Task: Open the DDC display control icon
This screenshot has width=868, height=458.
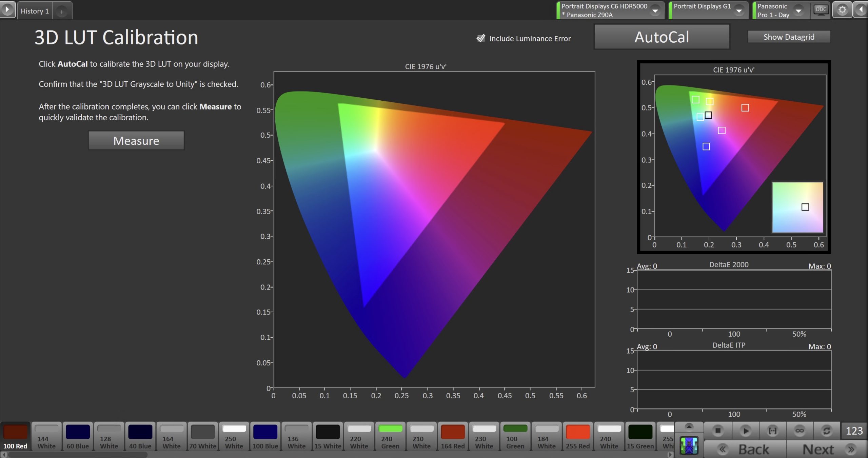Action: (821, 10)
